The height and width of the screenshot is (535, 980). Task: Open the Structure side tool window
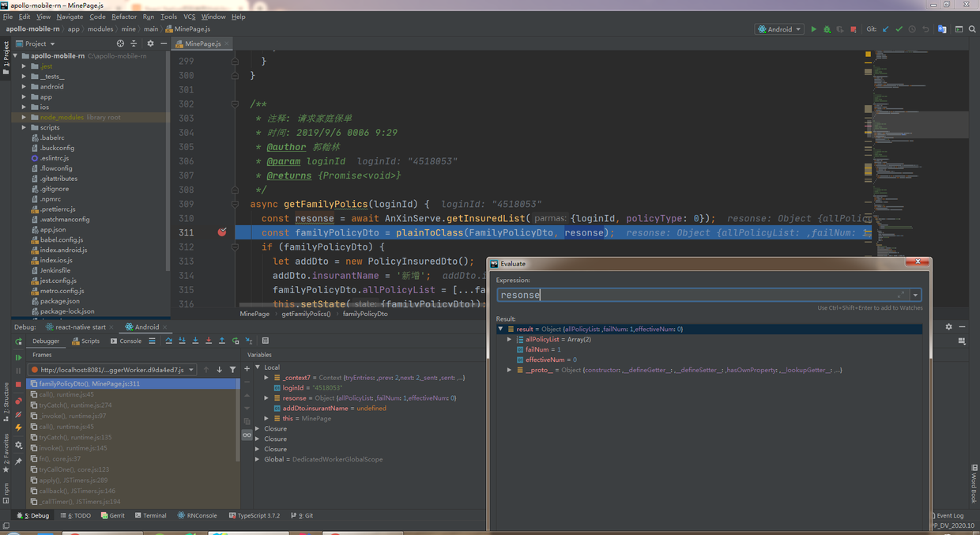coord(6,401)
